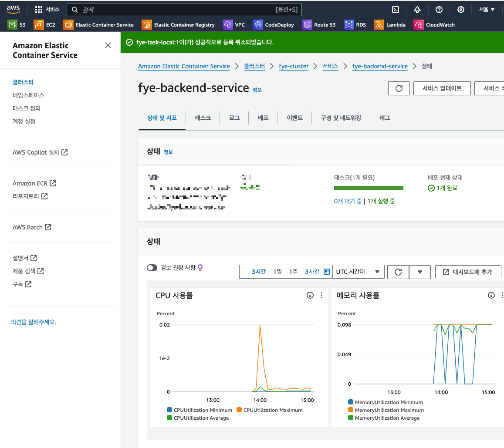
Task: Click the 0개 대기 중 link
Action: click(348, 201)
